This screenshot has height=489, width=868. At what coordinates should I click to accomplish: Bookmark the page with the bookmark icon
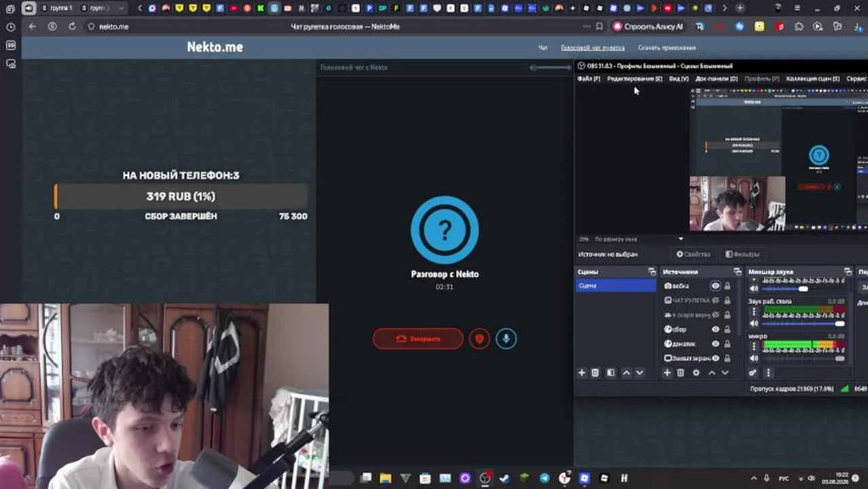(599, 26)
